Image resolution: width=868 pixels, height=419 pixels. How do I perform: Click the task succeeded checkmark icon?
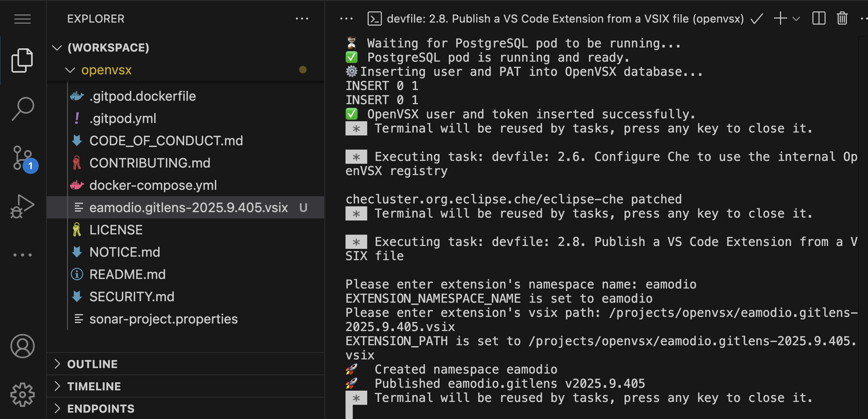(756, 19)
